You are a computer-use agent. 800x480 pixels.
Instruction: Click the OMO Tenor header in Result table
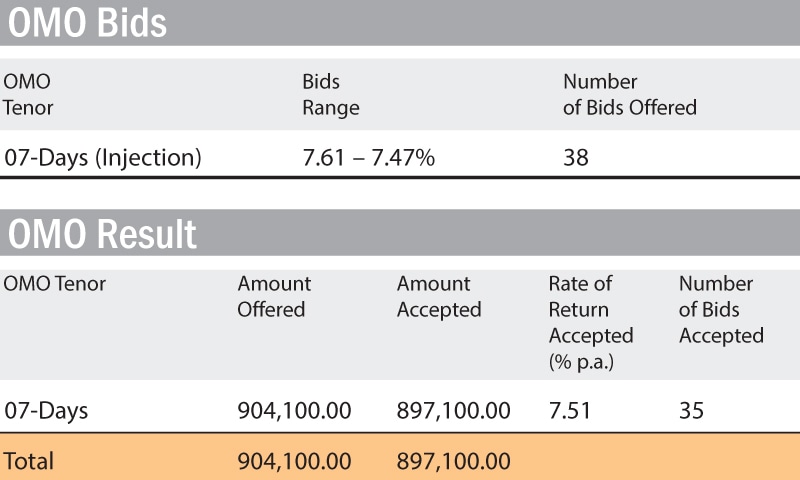click(x=54, y=284)
